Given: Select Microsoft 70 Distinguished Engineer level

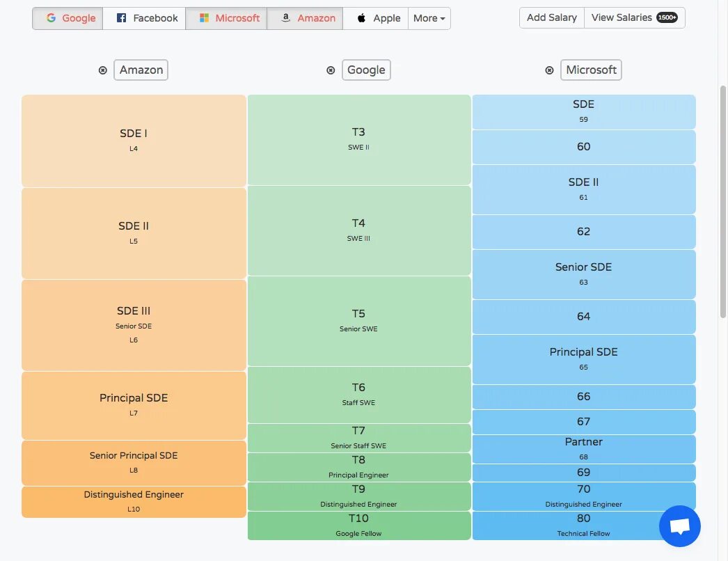Looking at the screenshot, I should tap(584, 496).
